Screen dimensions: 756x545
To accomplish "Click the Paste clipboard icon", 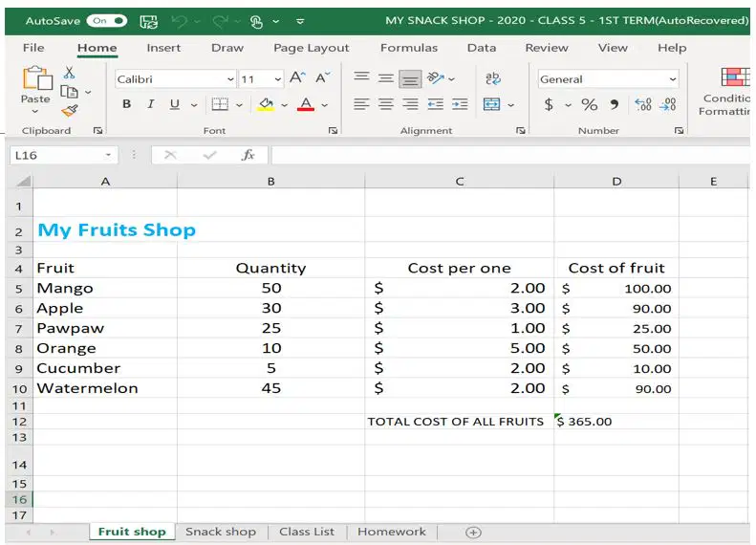I will [36, 77].
